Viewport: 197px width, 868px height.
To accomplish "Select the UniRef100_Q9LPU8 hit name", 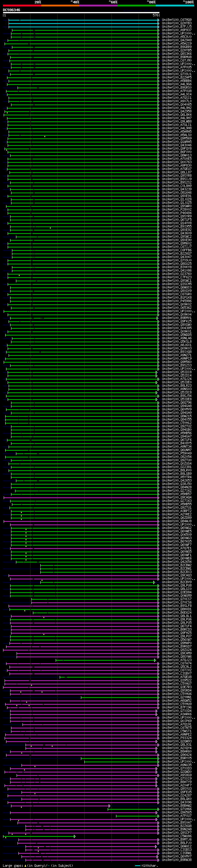I will click(177, 585).
